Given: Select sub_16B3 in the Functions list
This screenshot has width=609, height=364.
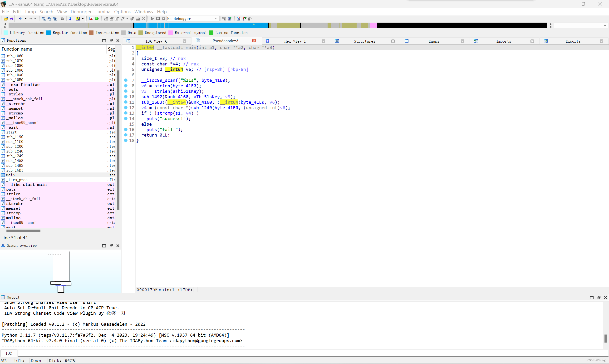Looking at the screenshot, I should [15, 170].
